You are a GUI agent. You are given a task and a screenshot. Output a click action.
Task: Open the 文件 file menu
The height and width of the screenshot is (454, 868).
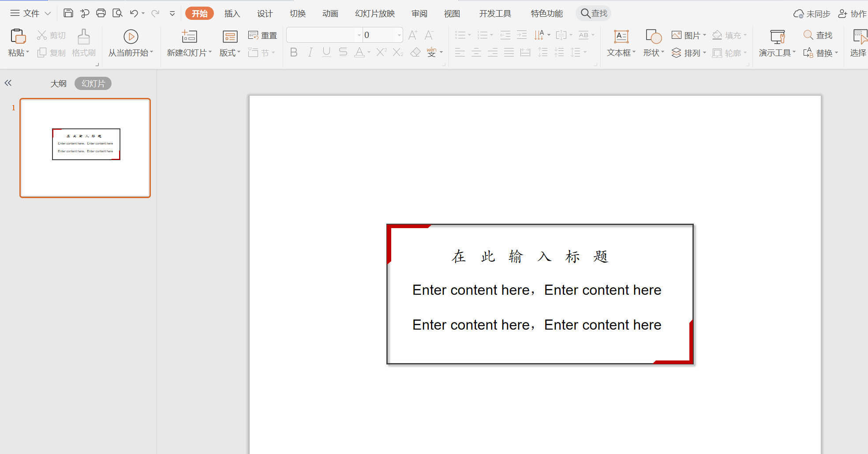(31, 13)
